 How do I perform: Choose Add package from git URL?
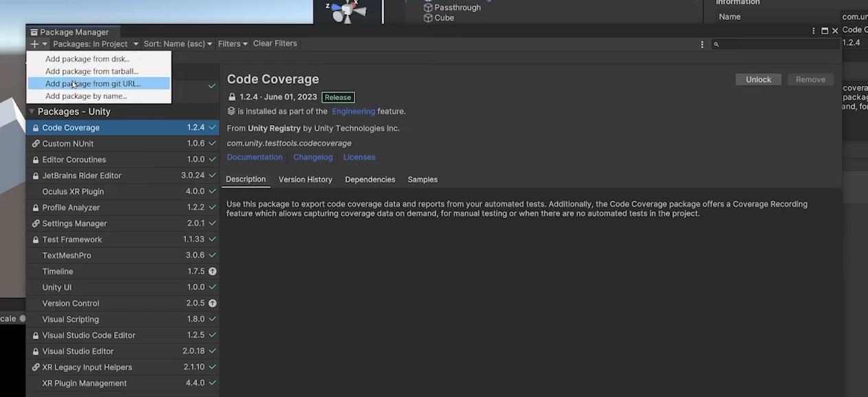point(98,84)
